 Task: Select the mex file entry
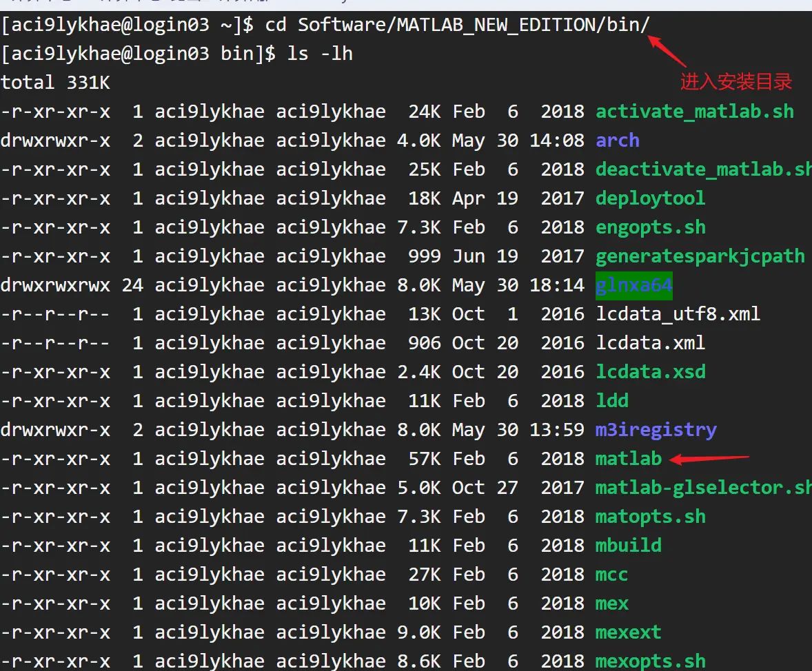click(611, 603)
